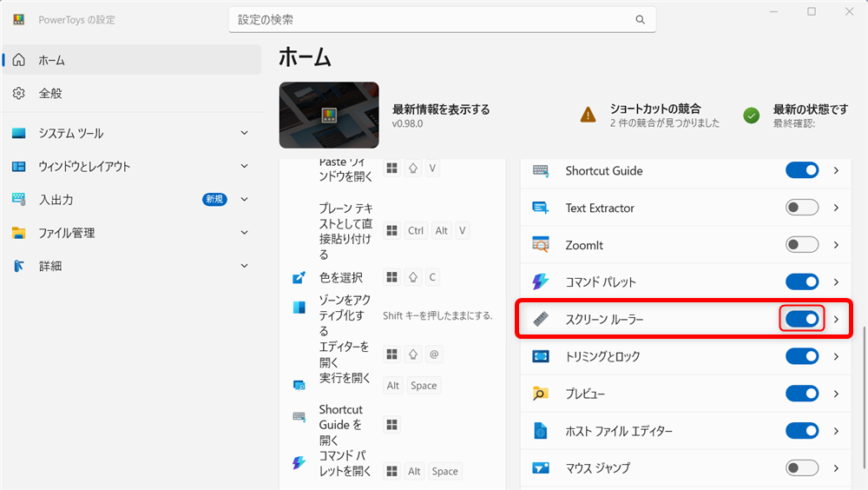Click the shortcut conflict warning triangle icon
This screenshot has width=868, height=490.
(588, 115)
